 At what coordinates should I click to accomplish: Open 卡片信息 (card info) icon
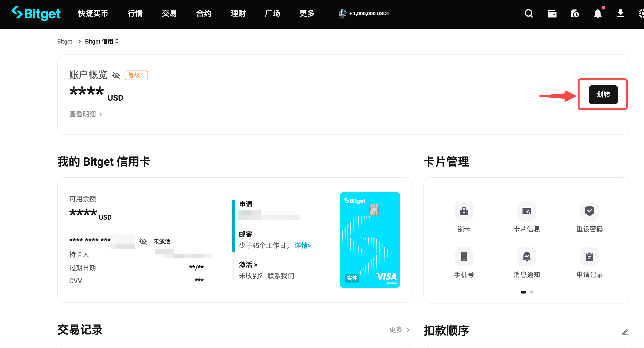coord(527,211)
